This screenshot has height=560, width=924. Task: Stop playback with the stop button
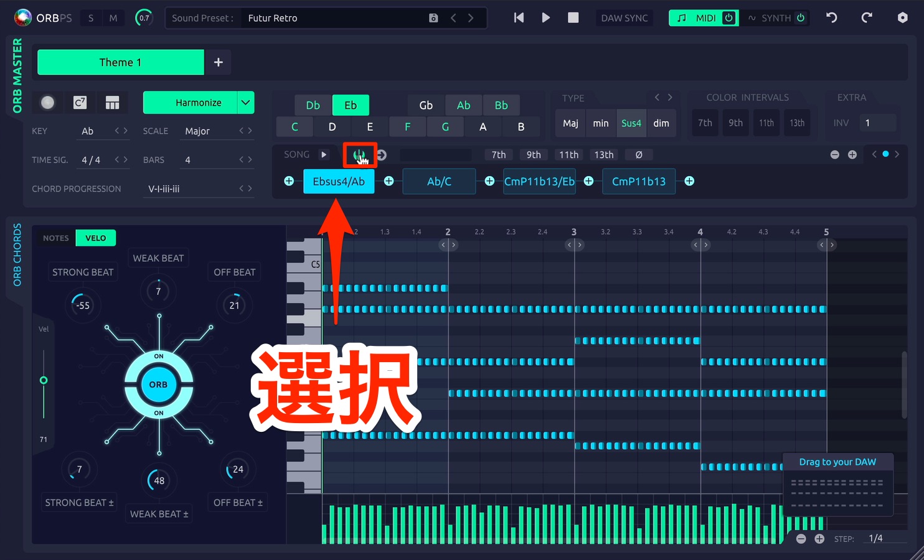[x=573, y=17]
